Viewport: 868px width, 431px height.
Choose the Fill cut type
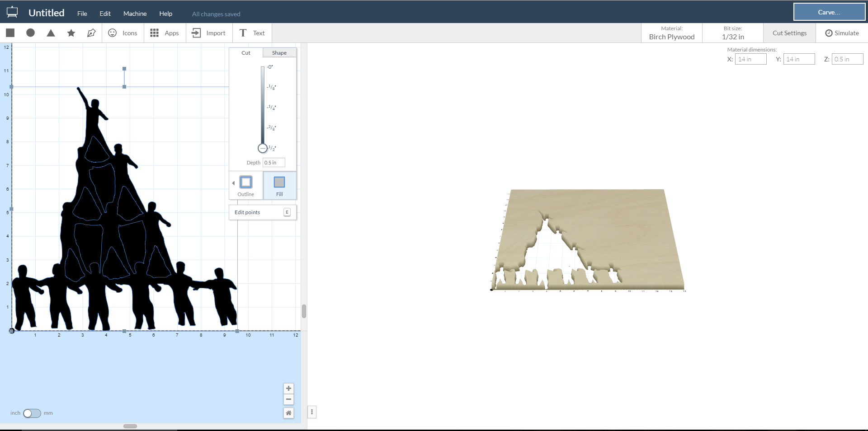tap(279, 185)
